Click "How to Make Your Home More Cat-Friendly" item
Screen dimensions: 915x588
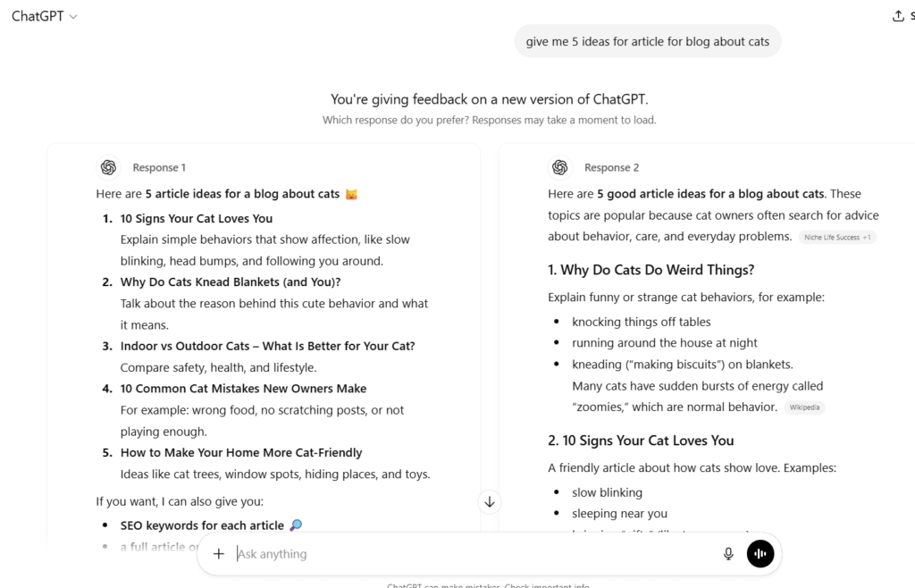pos(241,452)
